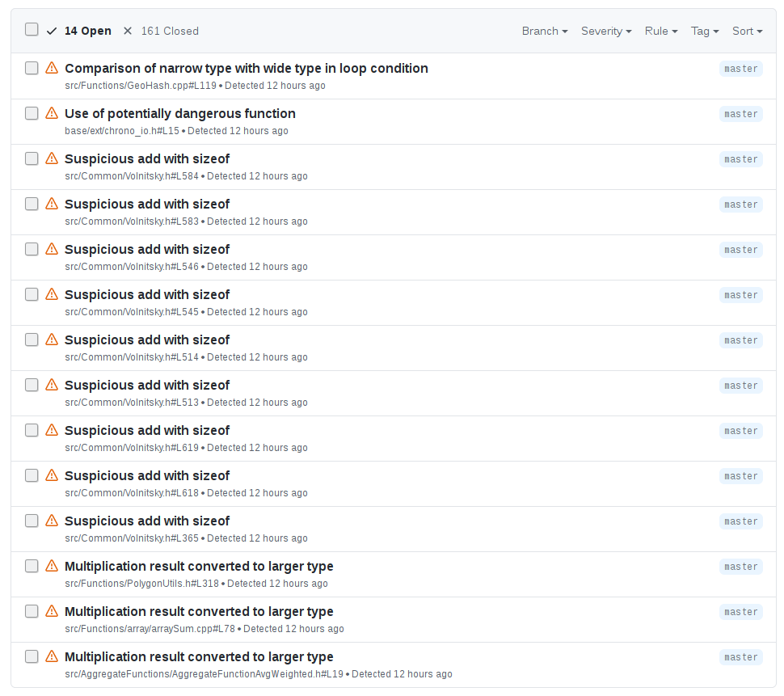This screenshot has width=784, height=696.
Task: Open Multiplication result alert for AggregateFunctionAvgWeighted.h#L19
Action: 199,657
